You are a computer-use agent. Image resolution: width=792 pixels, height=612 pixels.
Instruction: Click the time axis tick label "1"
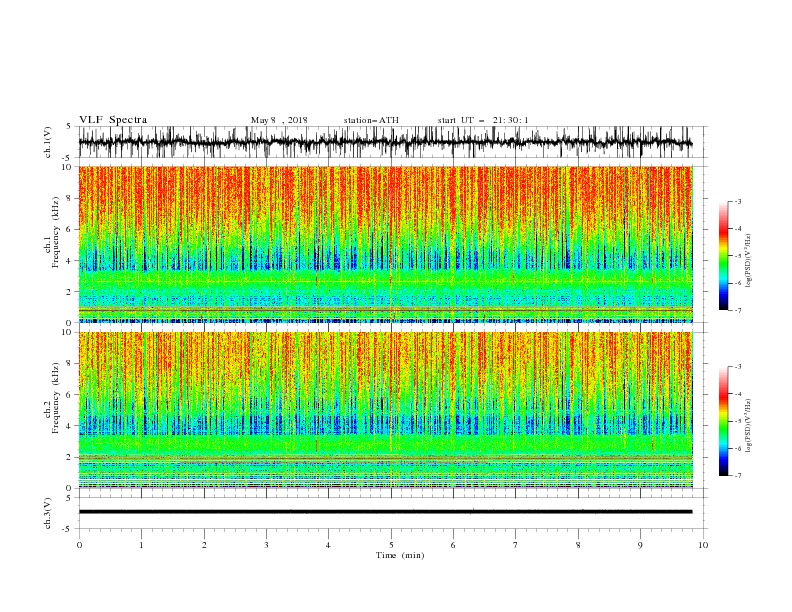pyautogui.click(x=141, y=545)
